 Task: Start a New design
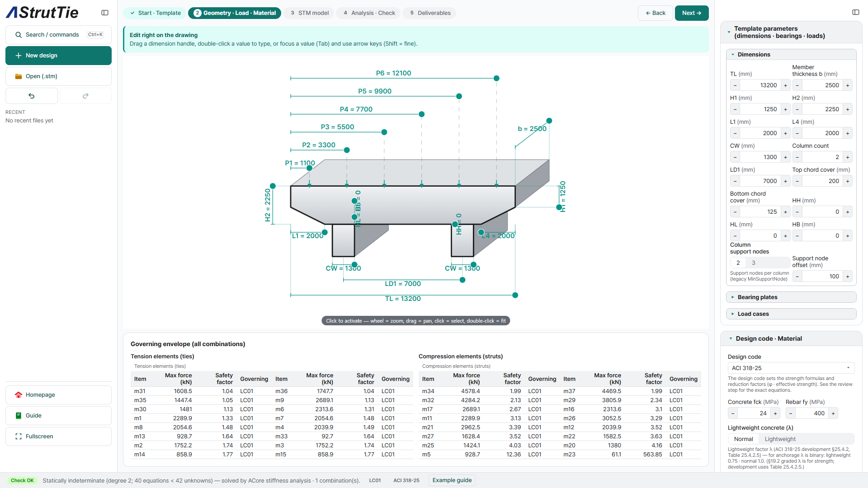[x=58, y=56]
